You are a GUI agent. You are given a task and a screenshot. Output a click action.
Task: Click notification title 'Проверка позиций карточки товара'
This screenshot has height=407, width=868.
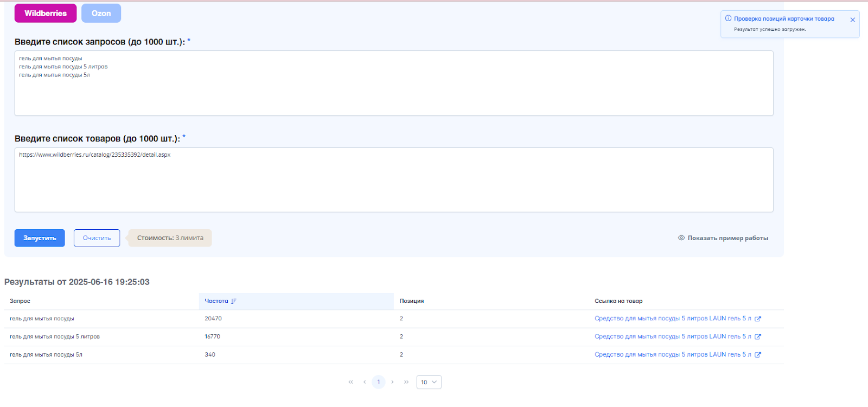[x=784, y=18]
